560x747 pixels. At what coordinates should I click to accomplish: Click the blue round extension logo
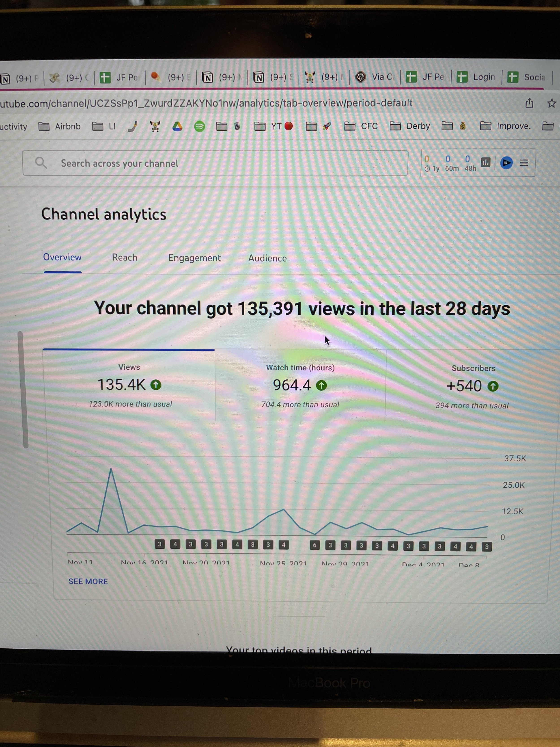pyautogui.click(x=506, y=163)
